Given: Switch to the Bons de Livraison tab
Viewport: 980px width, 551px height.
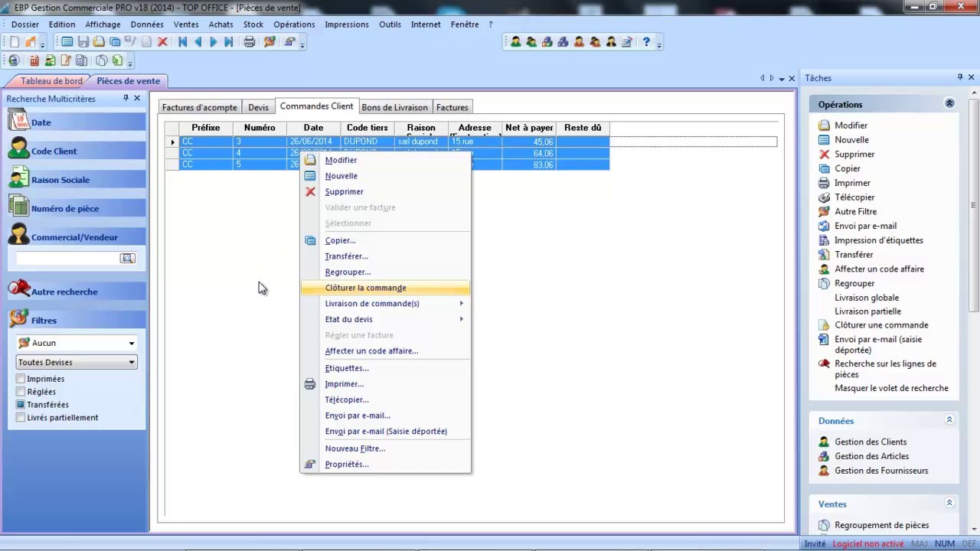Looking at the screenshot, I should point(395,107).
